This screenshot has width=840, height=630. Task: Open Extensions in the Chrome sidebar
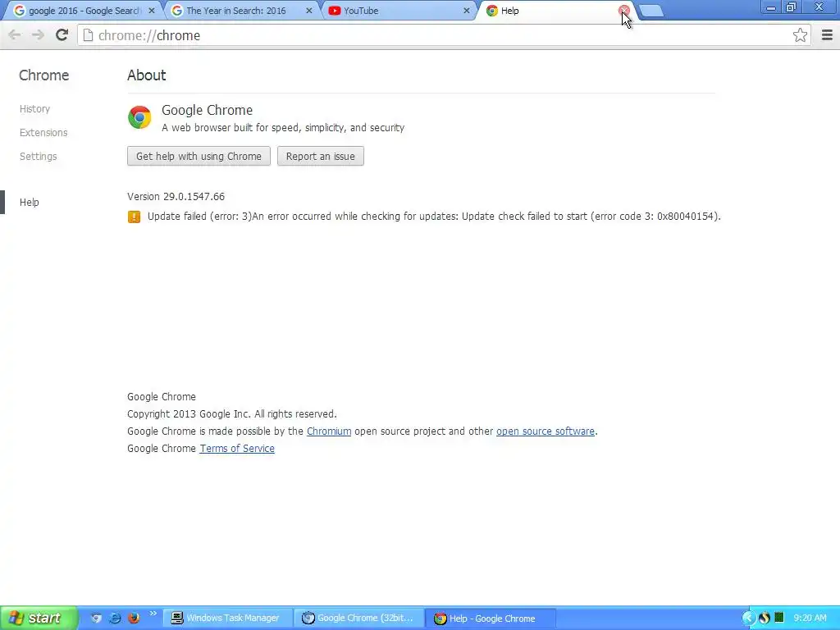[43, 132]
